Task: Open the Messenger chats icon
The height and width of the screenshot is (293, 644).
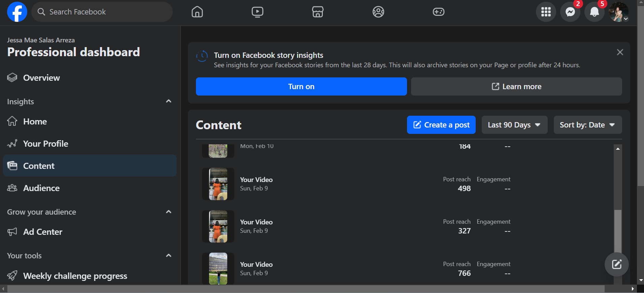Action: coord(570,12)
